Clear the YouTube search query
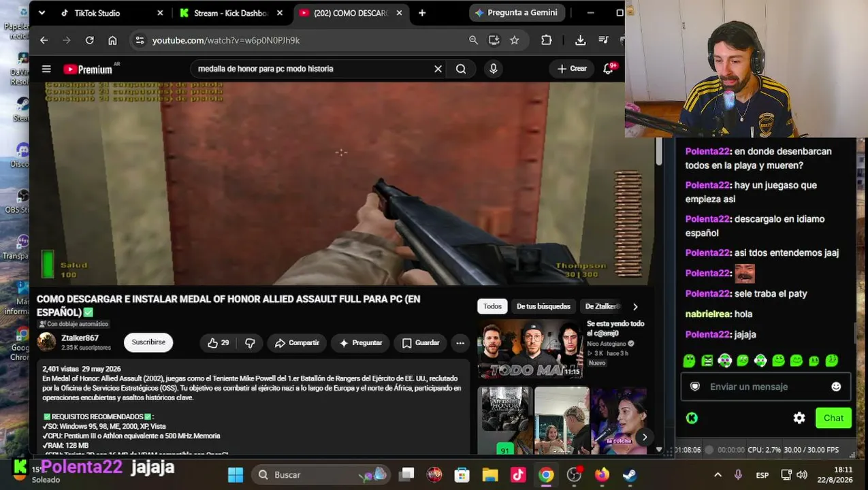 tap(438, 69)
